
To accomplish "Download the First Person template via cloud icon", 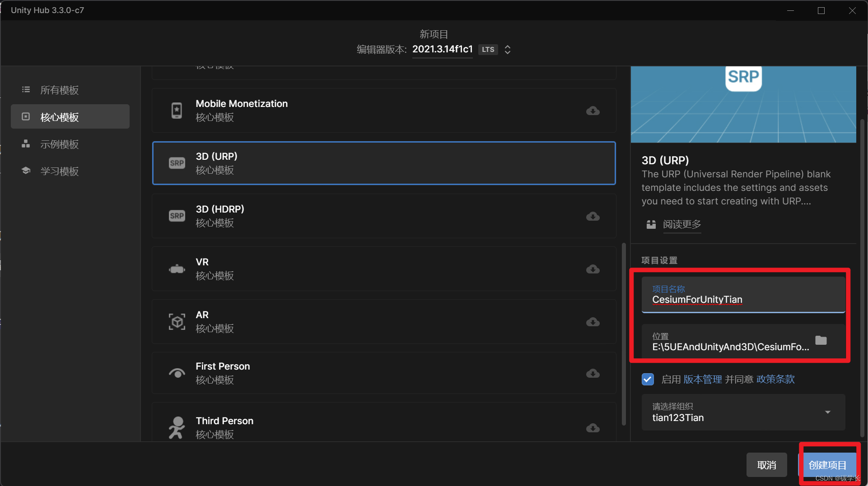I will pyautogui.click(x=593, y=373).
